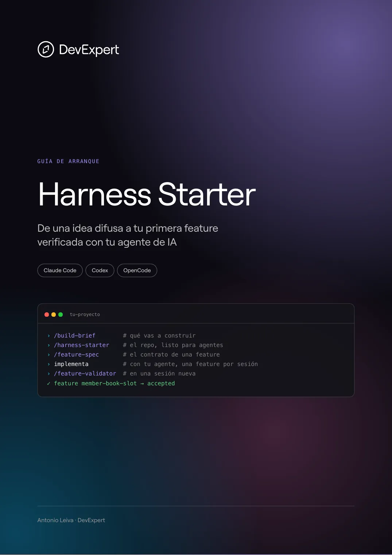Screen dimensions: 392x555
Task: Click the red dot in terminal header
Action: (x=47, y=315)
